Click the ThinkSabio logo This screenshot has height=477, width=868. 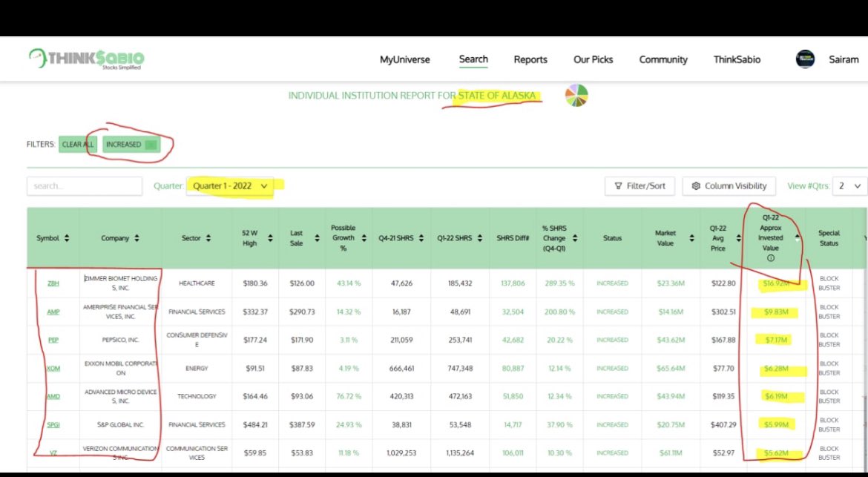pos(86,59)
